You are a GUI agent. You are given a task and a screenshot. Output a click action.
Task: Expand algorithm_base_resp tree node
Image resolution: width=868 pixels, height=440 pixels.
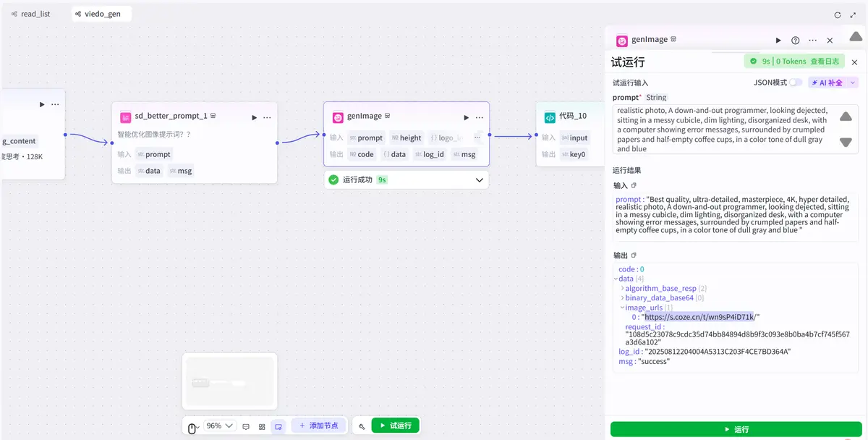tap(623, 288)
